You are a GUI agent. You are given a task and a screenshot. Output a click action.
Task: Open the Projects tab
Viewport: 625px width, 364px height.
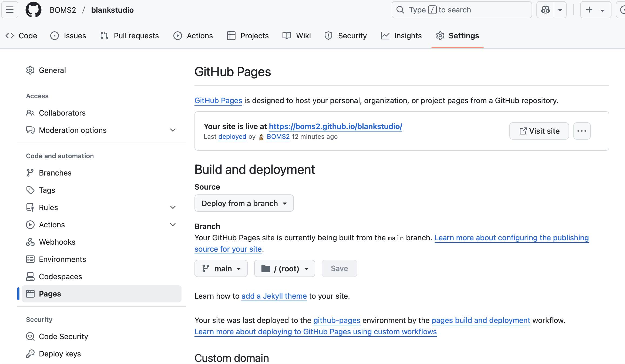pyautogui.click(x=248, y=36)
